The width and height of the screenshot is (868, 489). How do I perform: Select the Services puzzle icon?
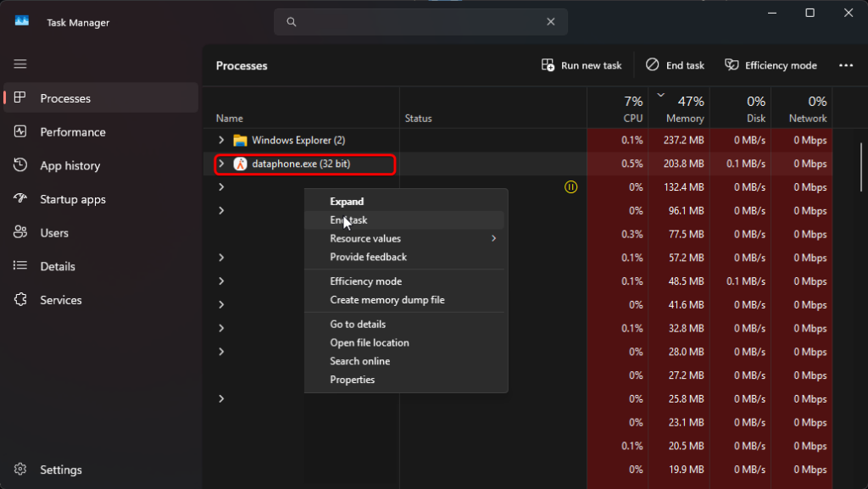20,299
